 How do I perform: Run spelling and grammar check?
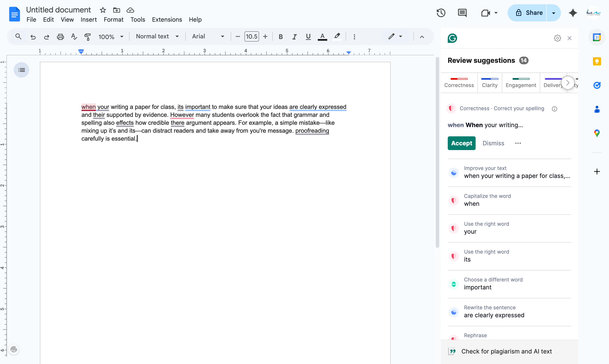pyautogui.click(x=74, y=36)
